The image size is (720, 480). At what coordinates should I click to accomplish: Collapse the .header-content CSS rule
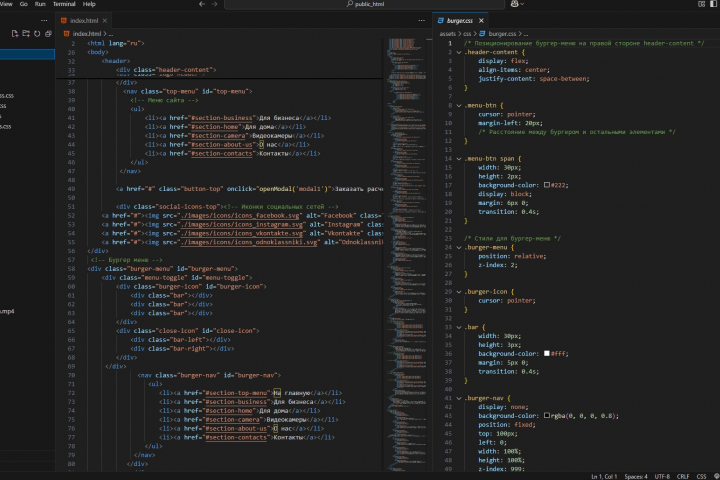point(459,52)
